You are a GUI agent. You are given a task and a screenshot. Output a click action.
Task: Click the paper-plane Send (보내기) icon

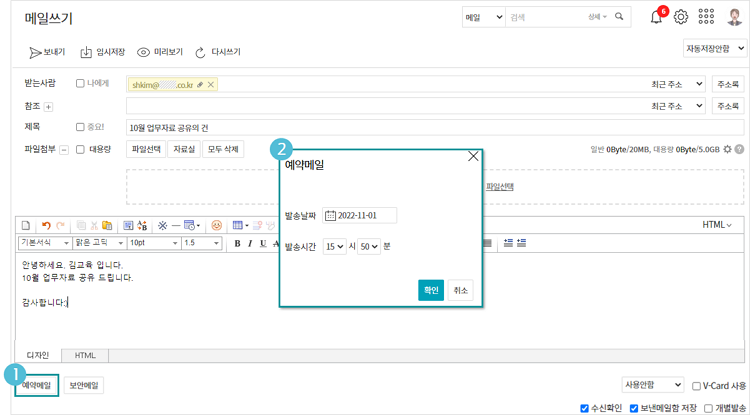pyautogui.click(x=35, y=52)
